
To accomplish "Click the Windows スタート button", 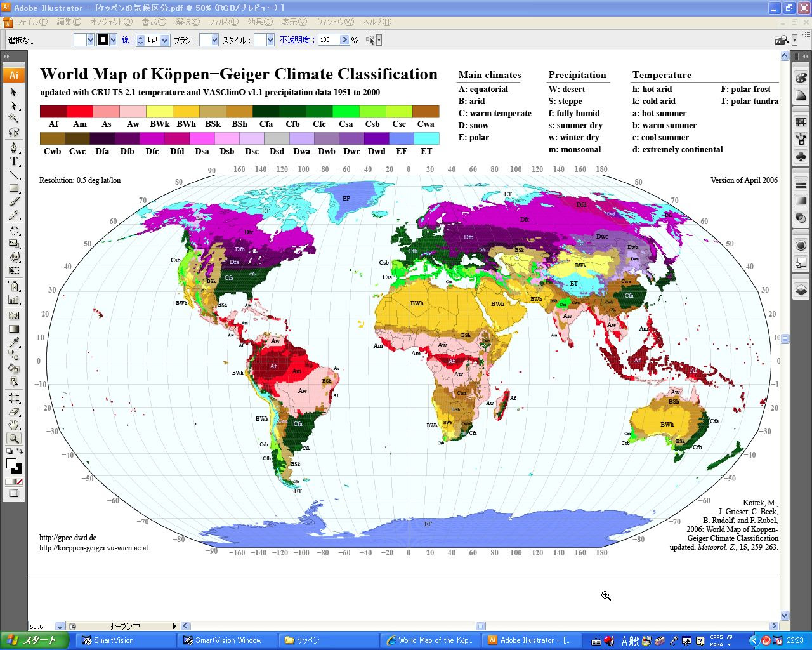I will (35, 640).
